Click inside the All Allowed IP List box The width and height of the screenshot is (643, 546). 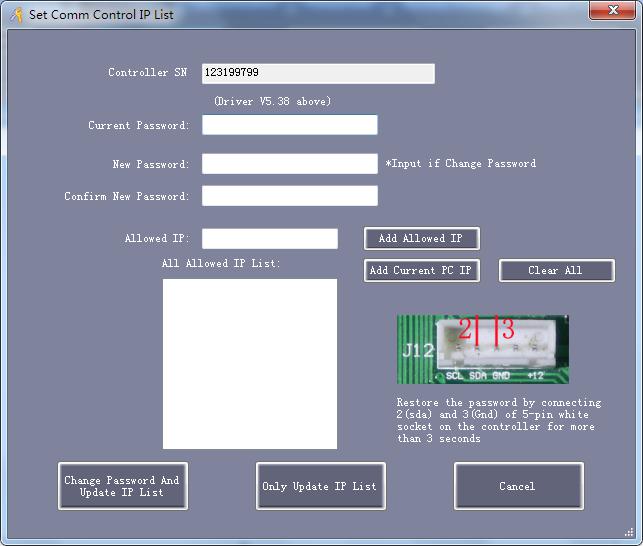coord(250,363)
